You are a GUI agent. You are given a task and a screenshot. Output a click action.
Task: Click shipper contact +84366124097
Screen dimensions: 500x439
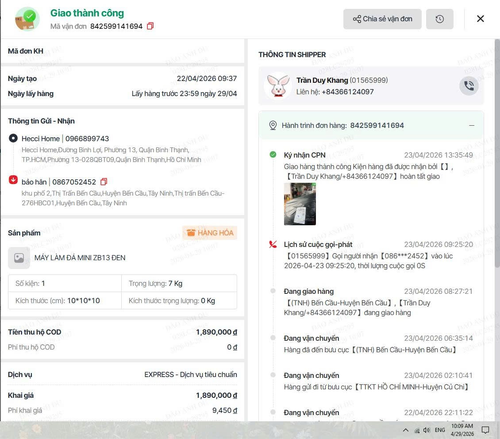point(348,92)
